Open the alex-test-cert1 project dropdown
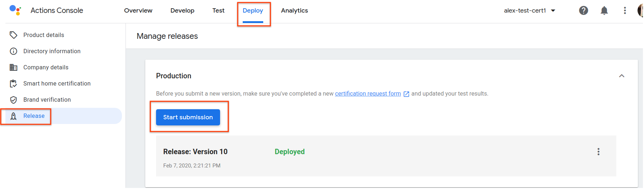This screenshot has height=189, width=644. (529, 10)
